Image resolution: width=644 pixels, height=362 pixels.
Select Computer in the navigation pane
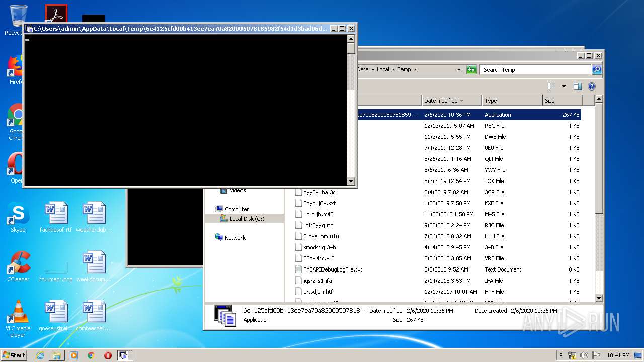point(236,209)
